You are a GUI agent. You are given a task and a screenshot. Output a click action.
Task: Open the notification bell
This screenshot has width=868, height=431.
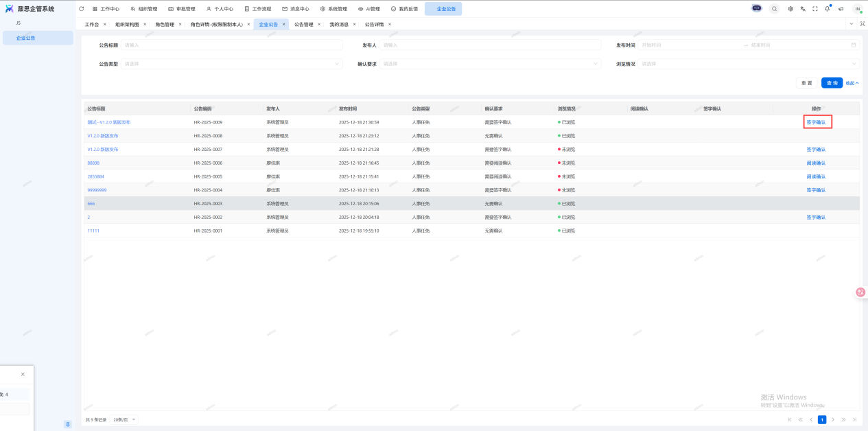828,9
